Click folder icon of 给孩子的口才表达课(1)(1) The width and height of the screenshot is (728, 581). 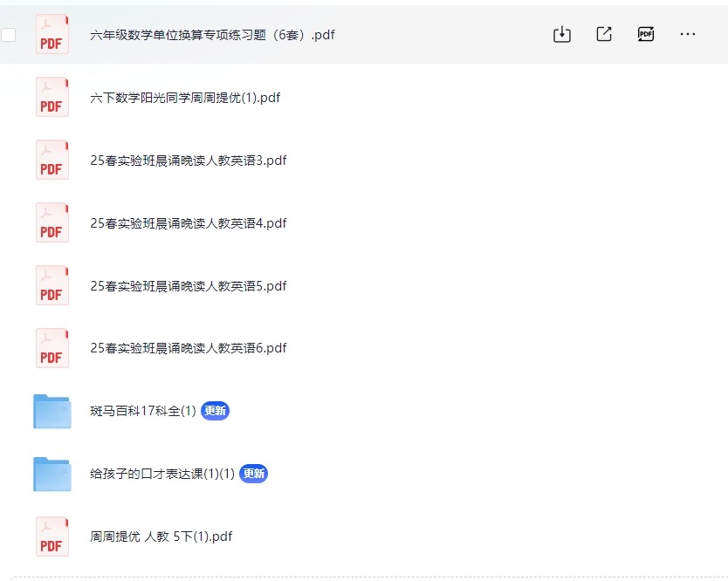pyautogui.click(x=52, y=474)
